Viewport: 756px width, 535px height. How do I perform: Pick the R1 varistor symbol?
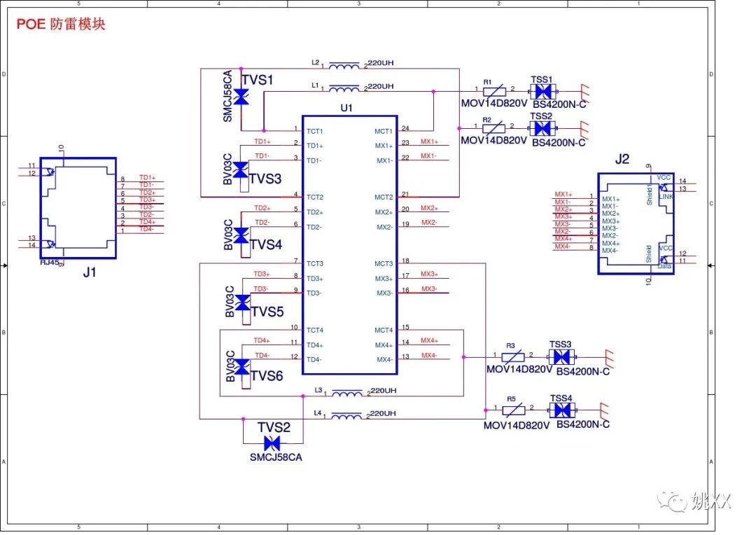(x=494, y=91)
